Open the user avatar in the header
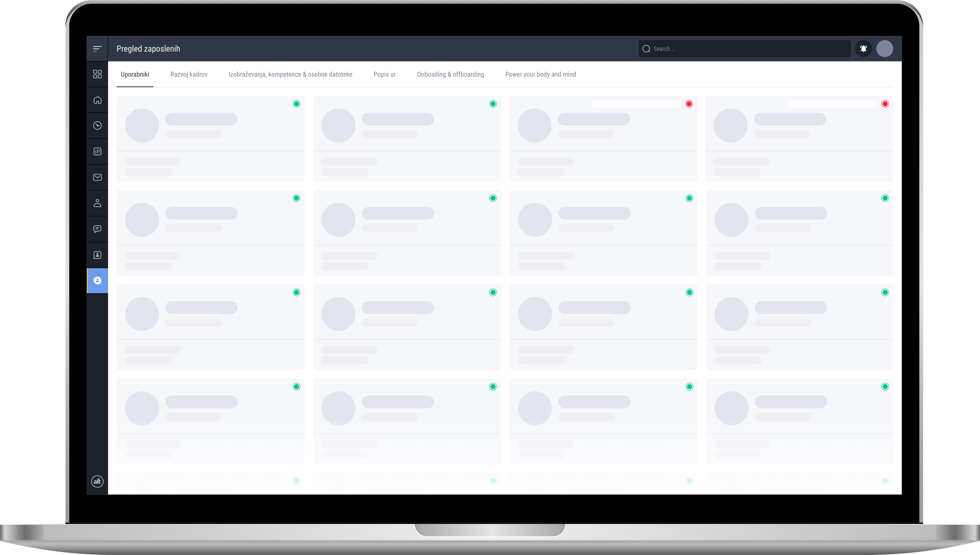The image size is (980, 555). [884, 49]
